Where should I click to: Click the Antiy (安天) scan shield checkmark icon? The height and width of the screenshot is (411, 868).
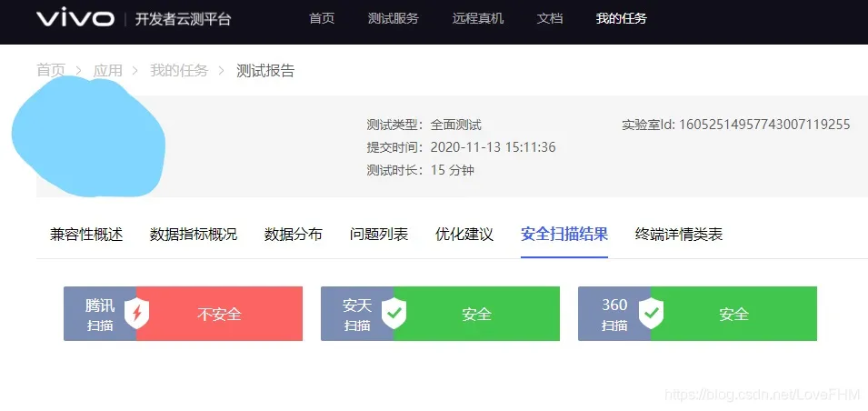pyautogui.click(x=394, y=314)
